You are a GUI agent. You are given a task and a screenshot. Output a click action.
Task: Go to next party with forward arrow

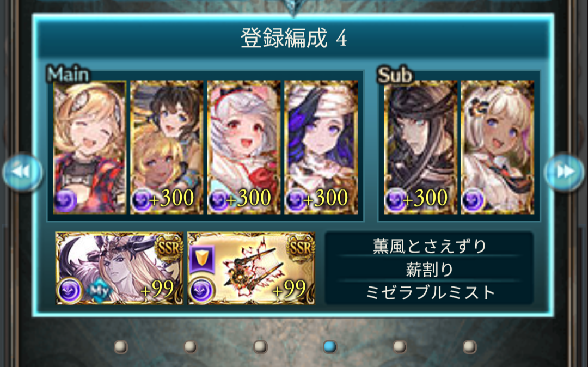(x=565, y=172)
